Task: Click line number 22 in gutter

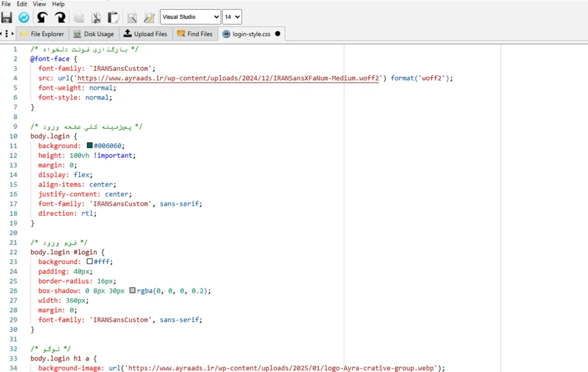Action: [x=14, y=252]
